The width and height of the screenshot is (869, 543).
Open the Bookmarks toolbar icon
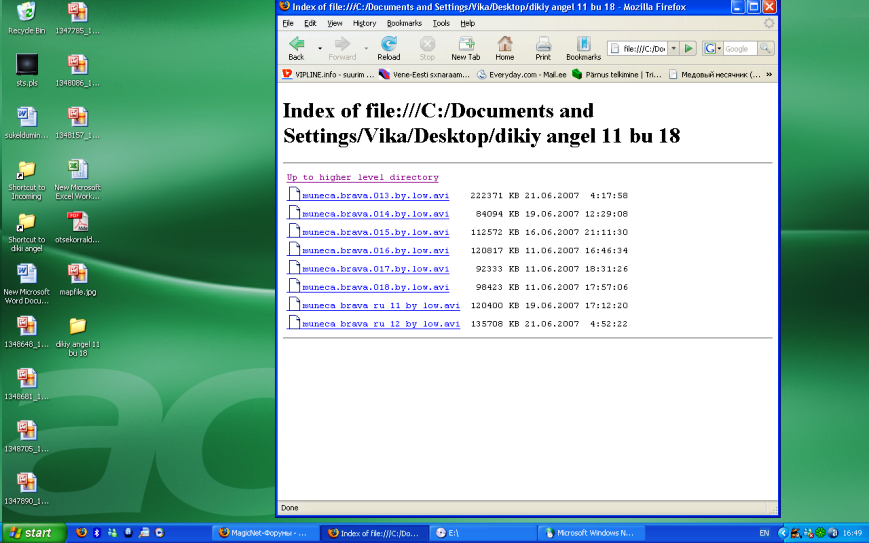coord(583,46)
